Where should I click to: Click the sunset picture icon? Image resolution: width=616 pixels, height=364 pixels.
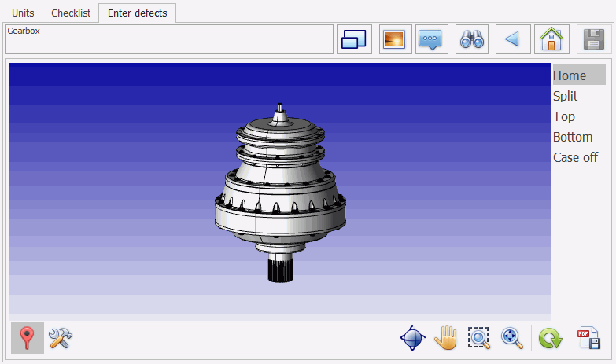[x=395, y=39]
